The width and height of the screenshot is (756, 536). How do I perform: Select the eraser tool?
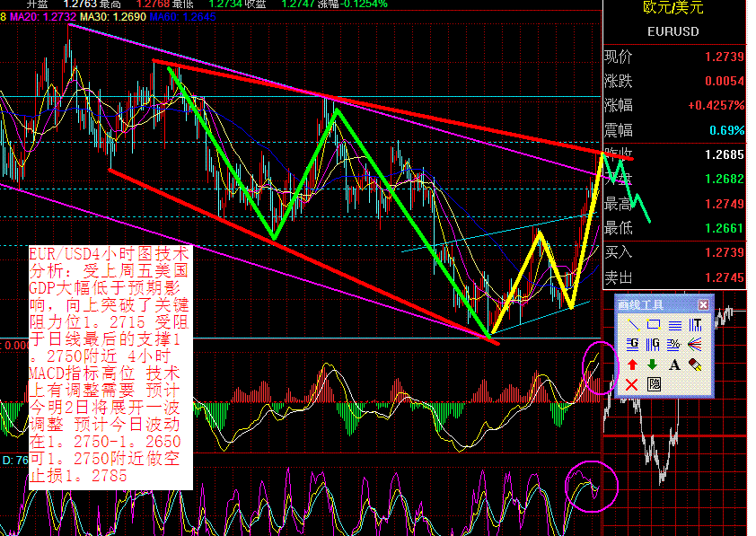pyautogui.click(x=695, y=365)
